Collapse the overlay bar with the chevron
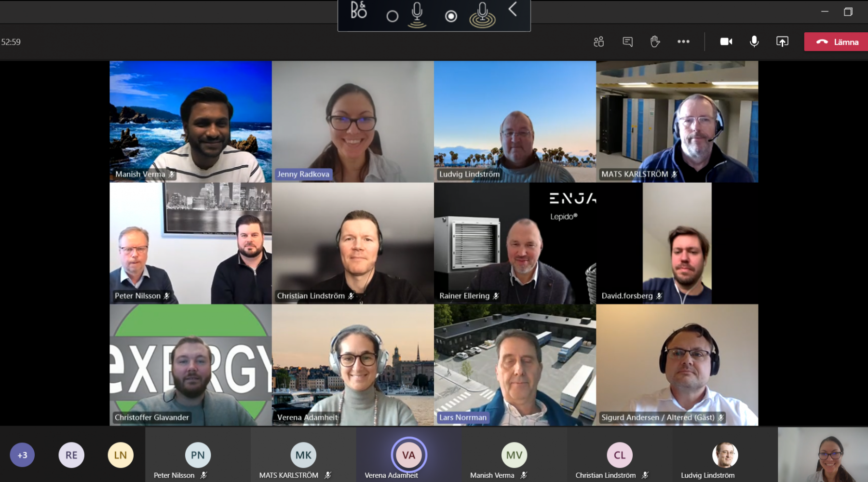The width and height of the screenshot is (868, 482). coord(513,9)
